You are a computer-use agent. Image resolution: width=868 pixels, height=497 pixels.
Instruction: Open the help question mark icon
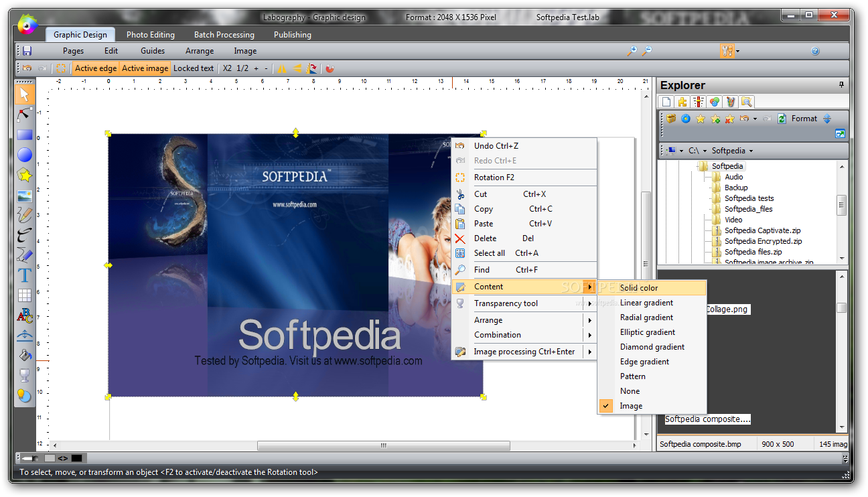(815, 51)
